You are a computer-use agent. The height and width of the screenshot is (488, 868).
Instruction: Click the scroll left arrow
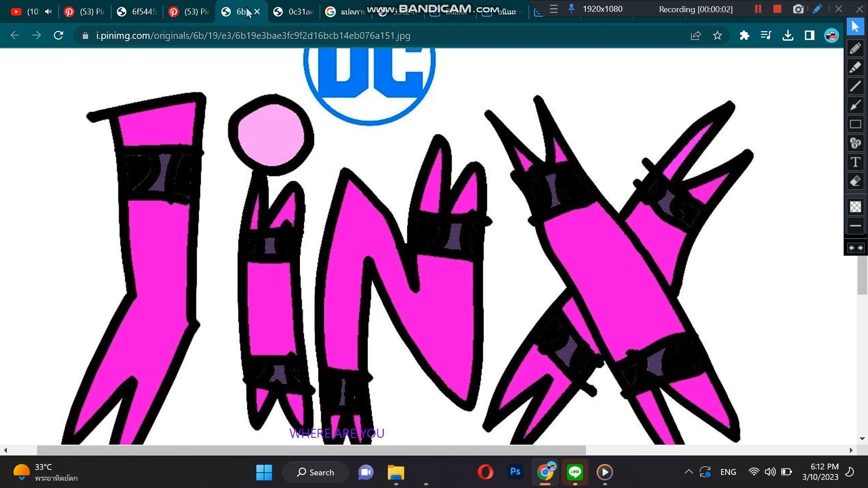5,450
